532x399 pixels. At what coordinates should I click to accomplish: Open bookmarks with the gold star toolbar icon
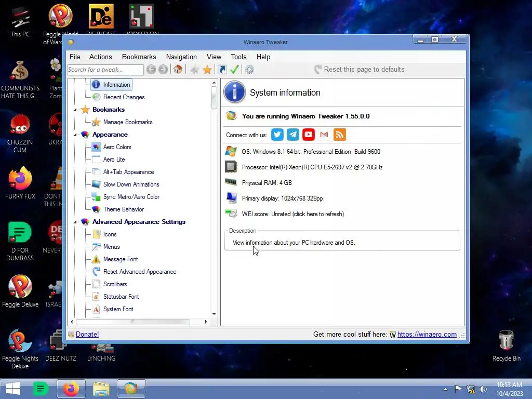click(207, 70)
